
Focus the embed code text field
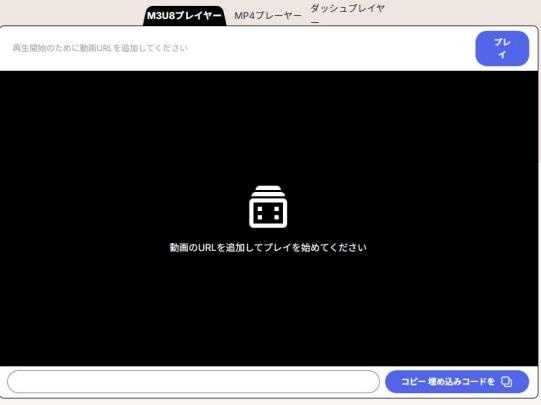coord(193,382)
